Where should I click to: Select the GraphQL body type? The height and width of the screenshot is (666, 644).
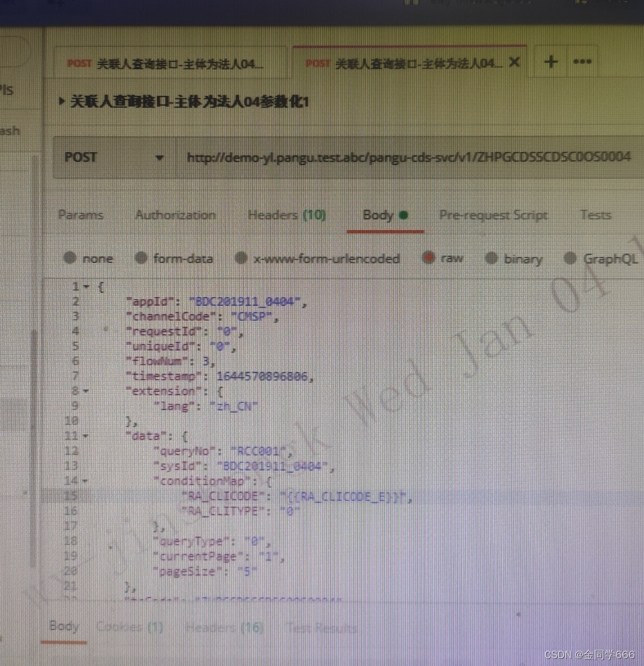[601, 258]
